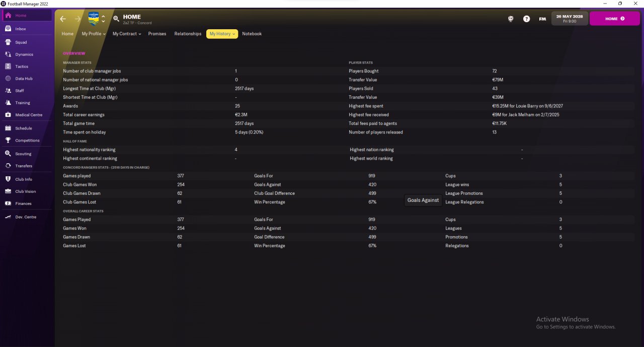Select the Competitions trophy icon
This screenshot has height=347, width=644.
(8, 141)
